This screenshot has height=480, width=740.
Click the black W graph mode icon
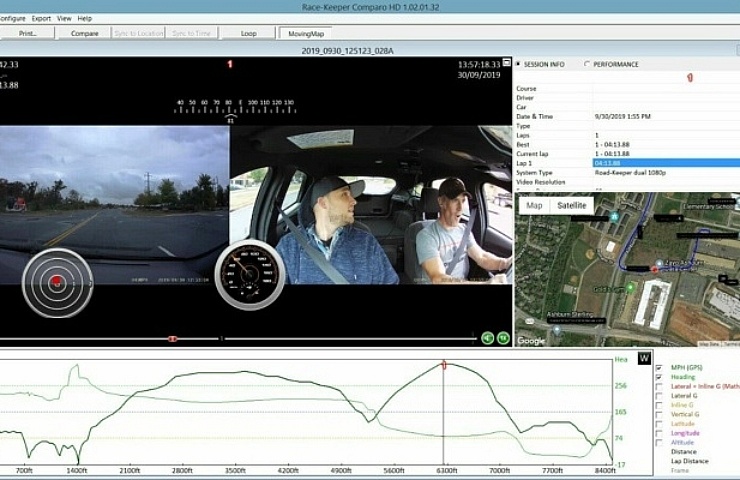(644, 359)
